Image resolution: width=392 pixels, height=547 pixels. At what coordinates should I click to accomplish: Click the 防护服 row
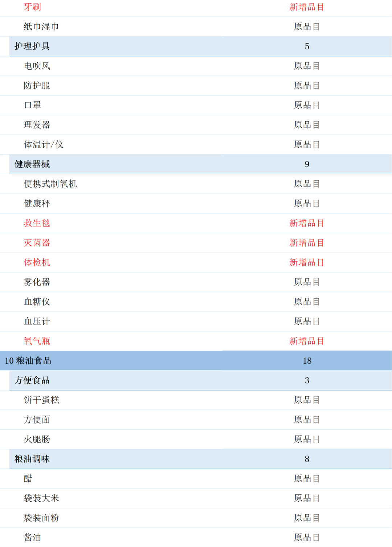37,86
